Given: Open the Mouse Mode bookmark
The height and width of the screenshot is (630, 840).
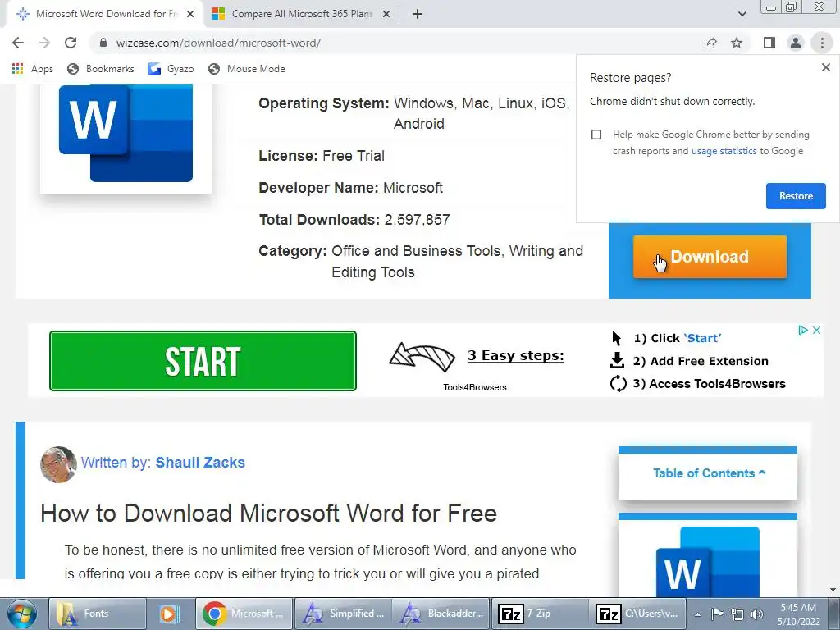Looking at the screenshot, I should [x=246, y=69].
